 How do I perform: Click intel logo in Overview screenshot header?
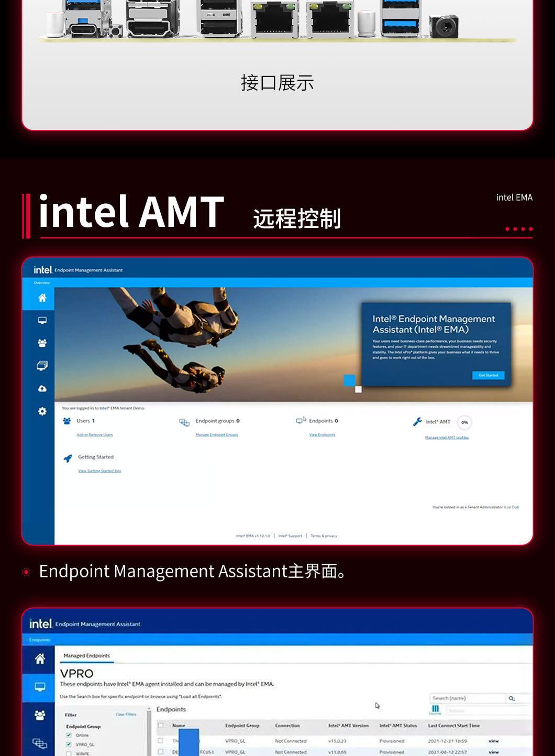[x=43, y=270]
